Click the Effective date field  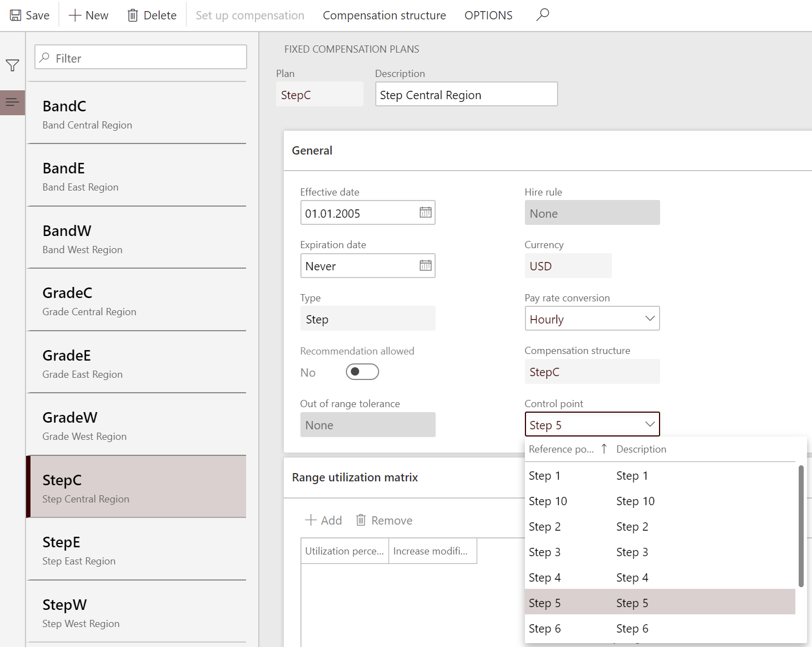(367, 213)
